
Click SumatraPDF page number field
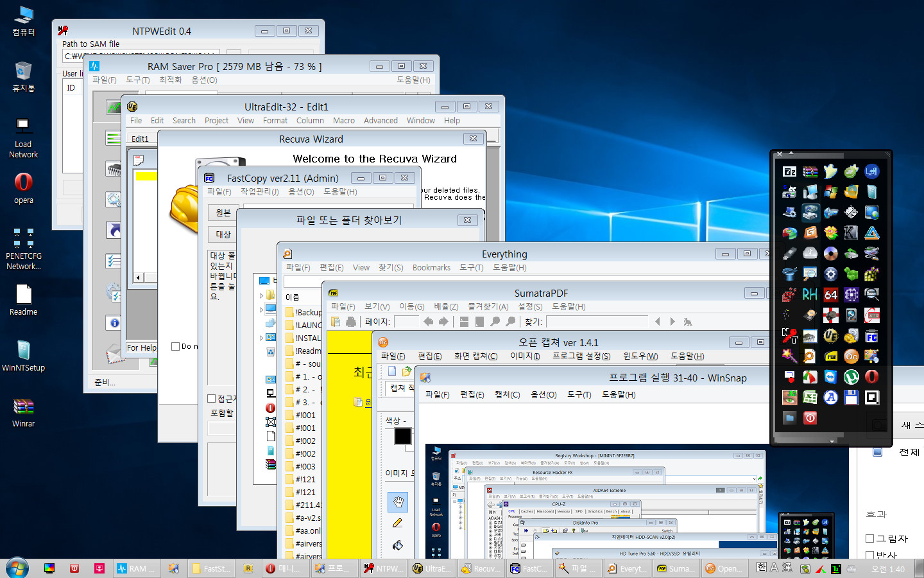tap(406, 322)
